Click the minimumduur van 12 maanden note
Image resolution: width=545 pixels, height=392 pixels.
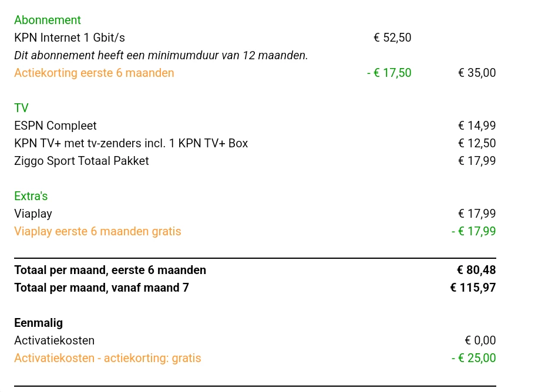tap(161, 55)
